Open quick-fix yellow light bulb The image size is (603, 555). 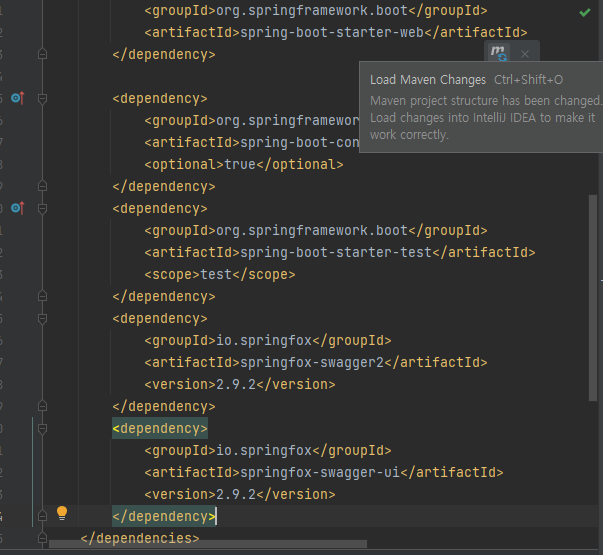coord(62,513)
